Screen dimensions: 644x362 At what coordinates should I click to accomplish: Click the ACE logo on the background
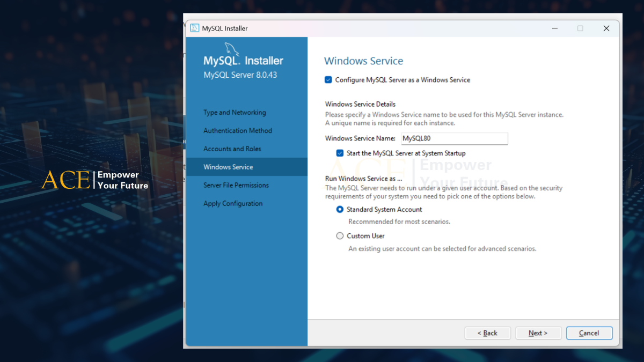click(65, 180)
